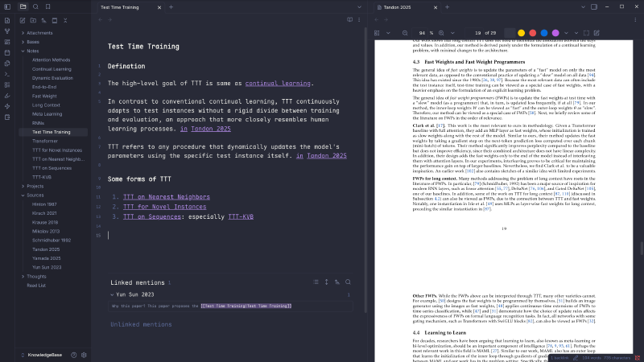Click the new note icon in file explorer
Image resolution: width=644 pixels, height=362 pixels.
23,21
